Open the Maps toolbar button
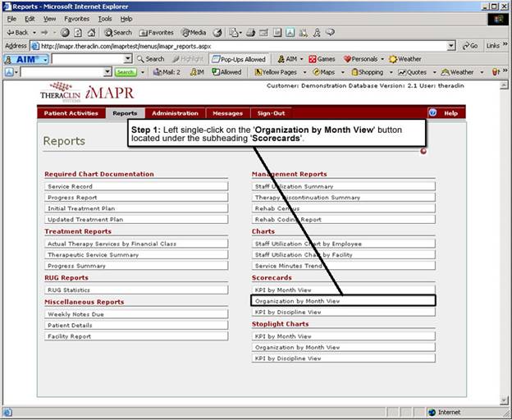Viewport: 512px width, 420px height. coord(324,72)
